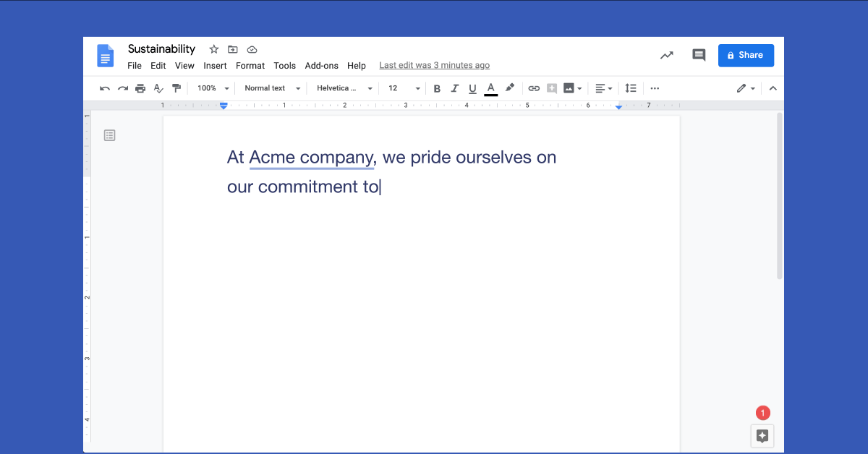This screenshot has height=454, width=868.
Task: Toggle italic formatting
Action: pyautogui.click(x=455, y=88)
